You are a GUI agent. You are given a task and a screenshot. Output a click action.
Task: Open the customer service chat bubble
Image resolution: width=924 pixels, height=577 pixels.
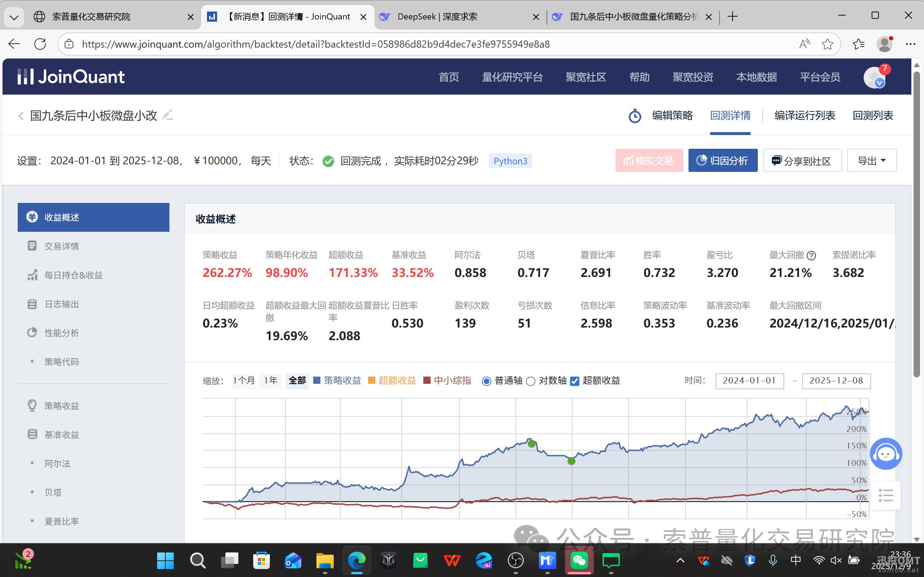coord(885,454)
